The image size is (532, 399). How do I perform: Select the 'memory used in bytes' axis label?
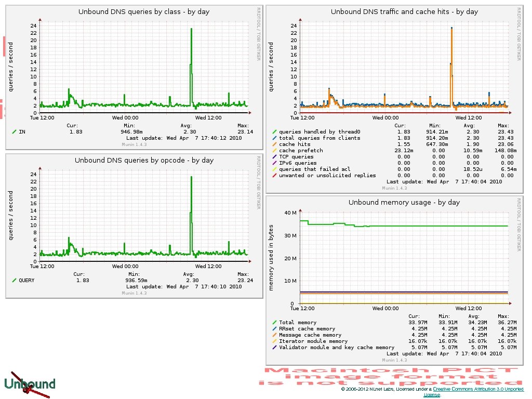[x=271, y=258]
